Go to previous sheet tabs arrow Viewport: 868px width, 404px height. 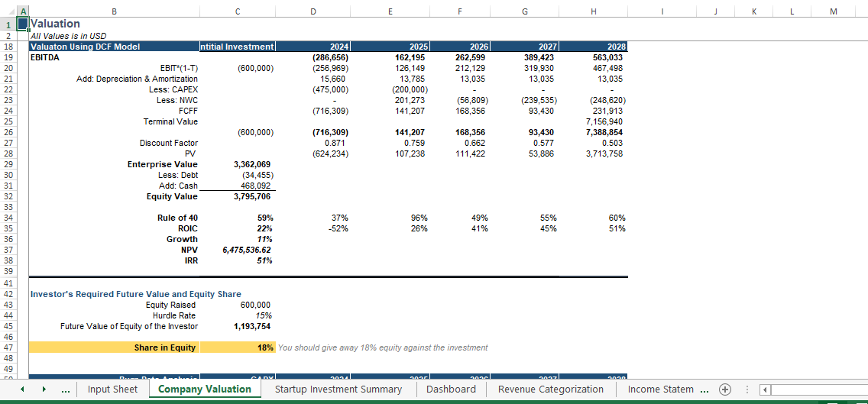(x=22, y=389)
